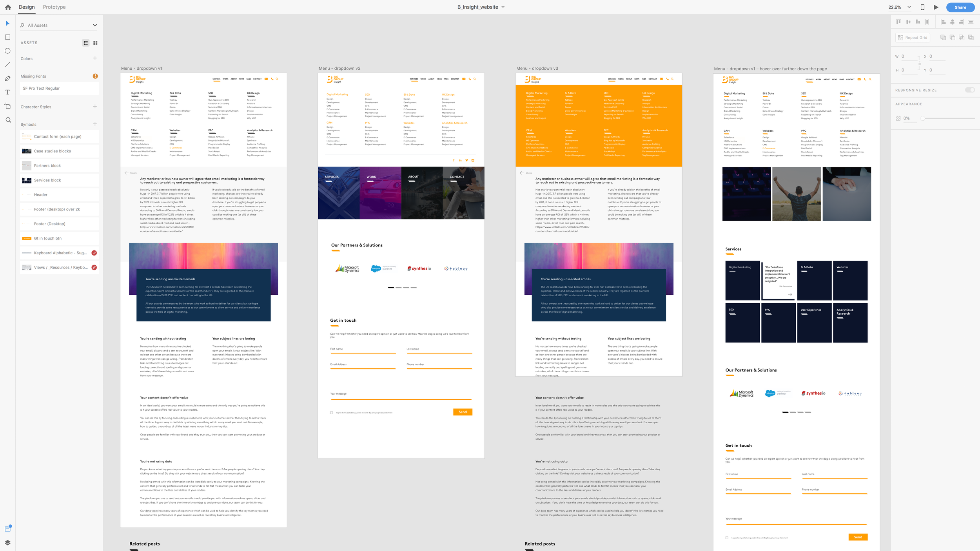Select the Ellipse tool
Image resolution: width=980 pixels, height=551 pixels.
[7, 51]
